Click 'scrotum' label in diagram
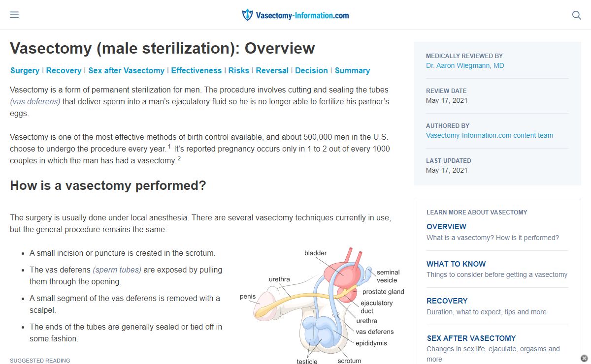This screenshot has width=591, height=364. pyautogui.click(x=349, y=361)
